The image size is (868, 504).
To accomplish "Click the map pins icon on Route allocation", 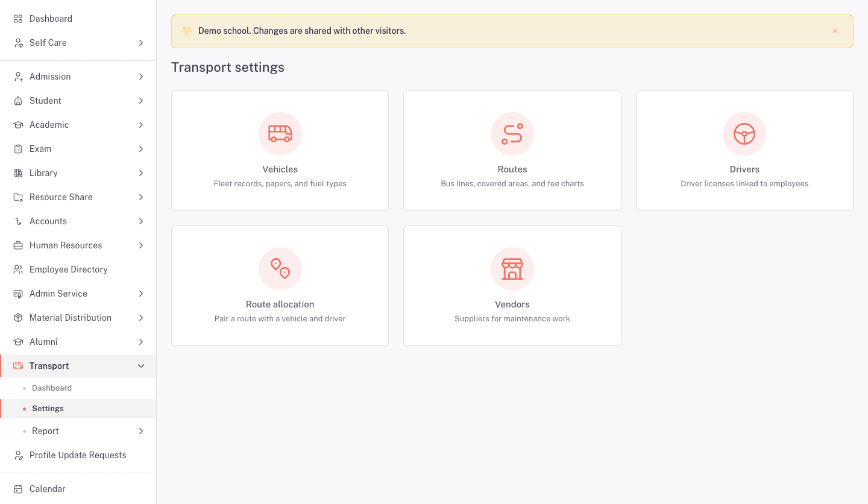I will (x=280, y=269).
